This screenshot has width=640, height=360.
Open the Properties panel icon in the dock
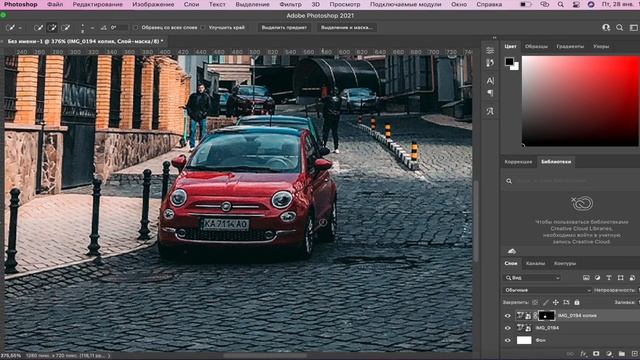coord(490,50)
